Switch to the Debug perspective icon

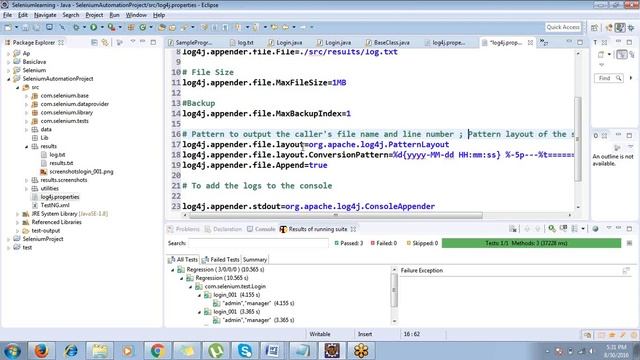[631, 27]
